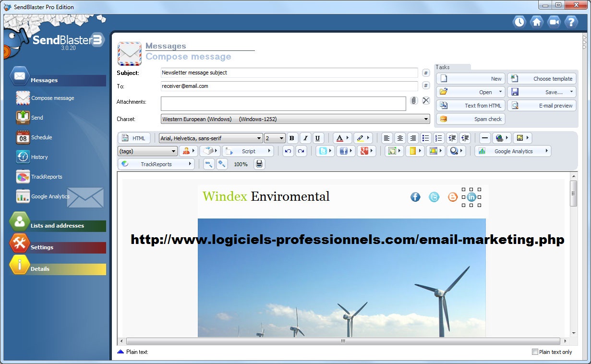Click the Facebook toolbar icon
This screenshot has width=591, height=364.
click(346, 151)
